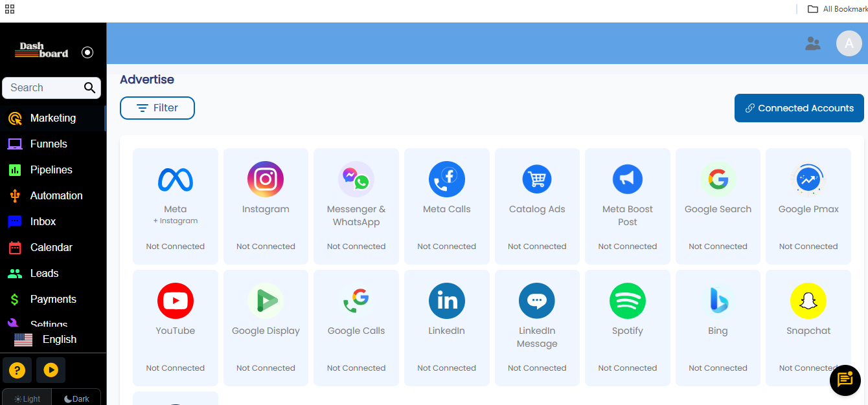The height and width of the screenshot is (405, 868).
Task: Go to Automation in the sidebar
Action: (53, 195)
